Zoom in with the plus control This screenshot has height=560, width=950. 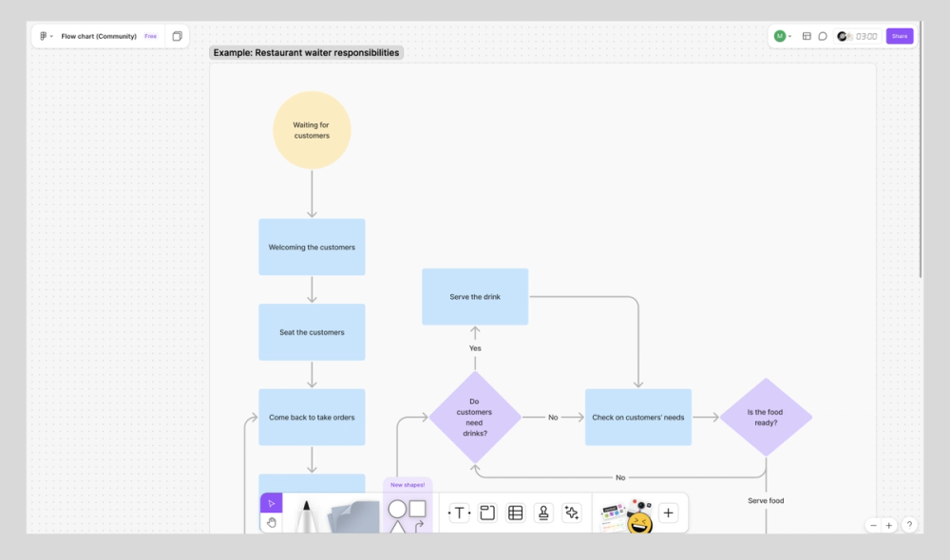pos(888,525)
